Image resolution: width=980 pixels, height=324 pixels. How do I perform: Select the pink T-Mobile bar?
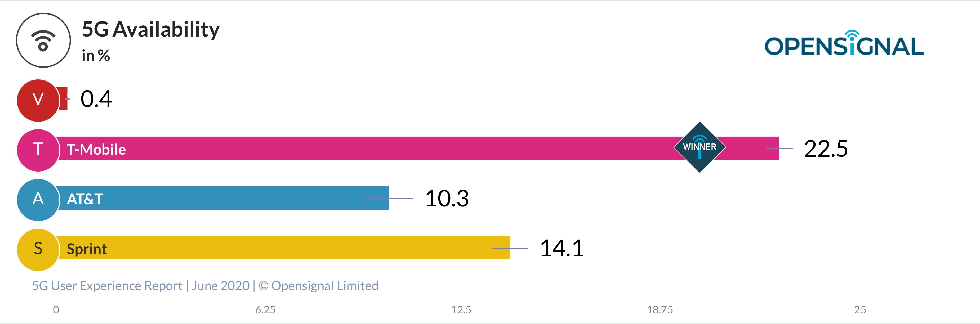pos(380,148)
